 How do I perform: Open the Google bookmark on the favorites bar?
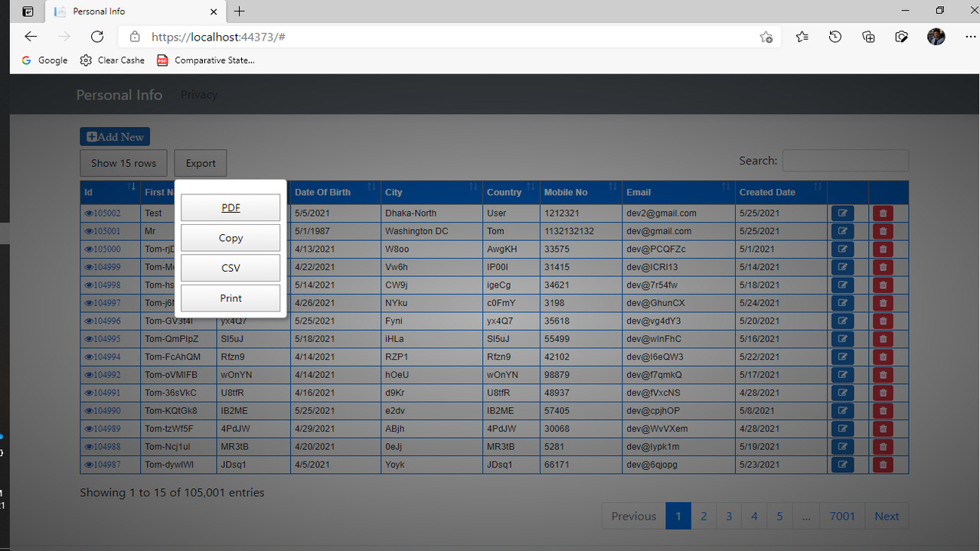click(x=44, y=60)
